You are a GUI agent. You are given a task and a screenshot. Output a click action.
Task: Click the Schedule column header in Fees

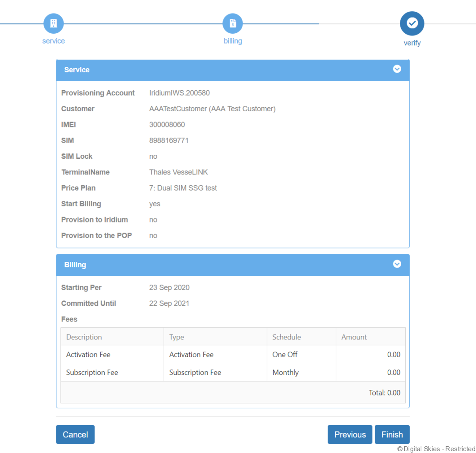[286, 337]
